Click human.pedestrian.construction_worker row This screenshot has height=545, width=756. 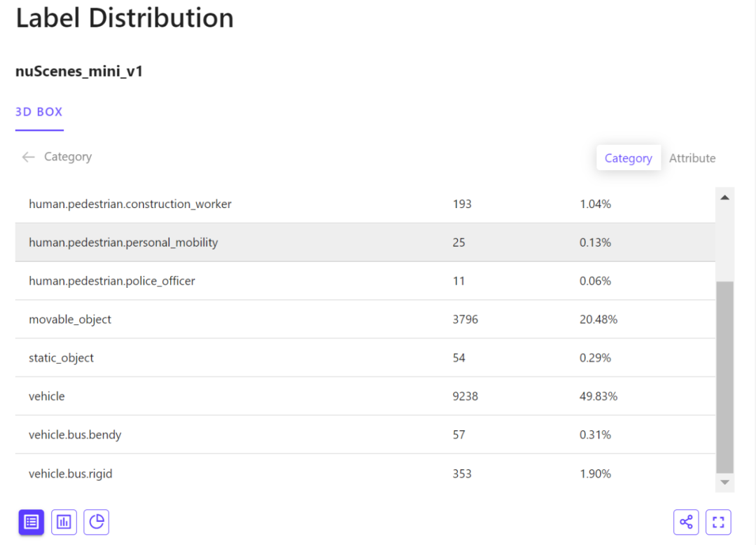click(130, 205)
